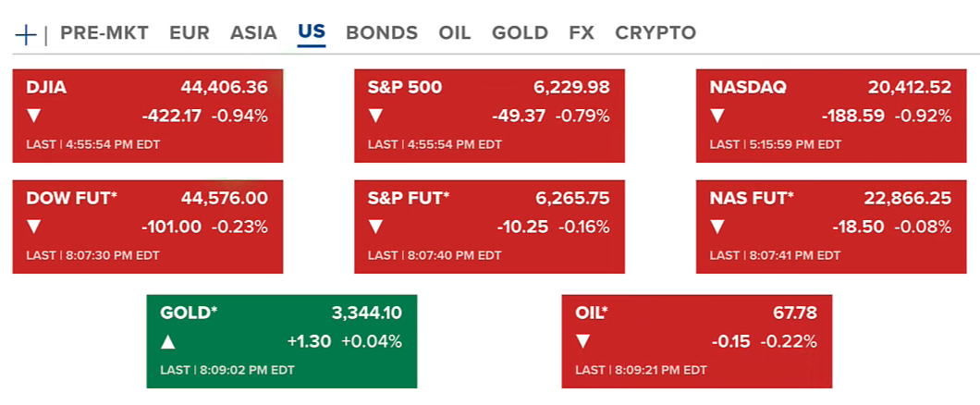The width and height of the screenshot is (980, 405).
Task: Switch to the PRE-MKT tab
Action: coord(104,33)
